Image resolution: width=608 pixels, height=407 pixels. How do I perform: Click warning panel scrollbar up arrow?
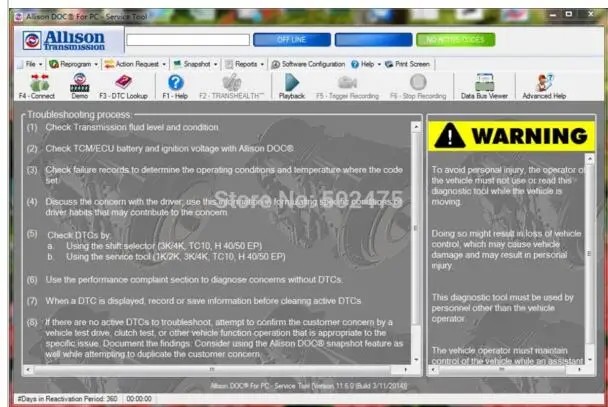[590, 159]
